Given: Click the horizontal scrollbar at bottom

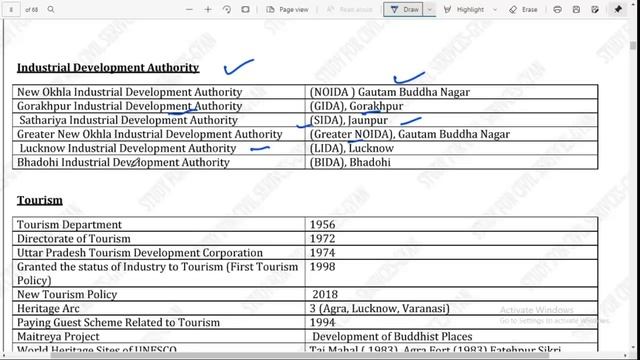Looking at the screenshot, I should coord(300,355).
